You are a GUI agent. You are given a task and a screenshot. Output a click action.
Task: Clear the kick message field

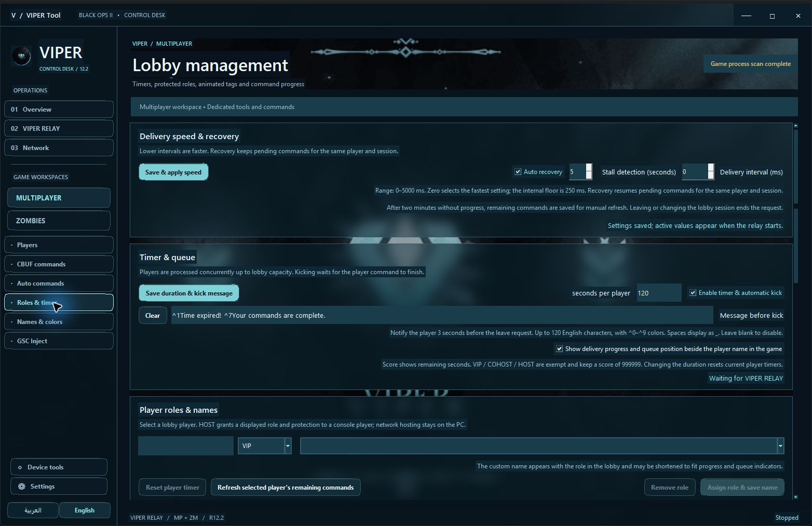153,315
